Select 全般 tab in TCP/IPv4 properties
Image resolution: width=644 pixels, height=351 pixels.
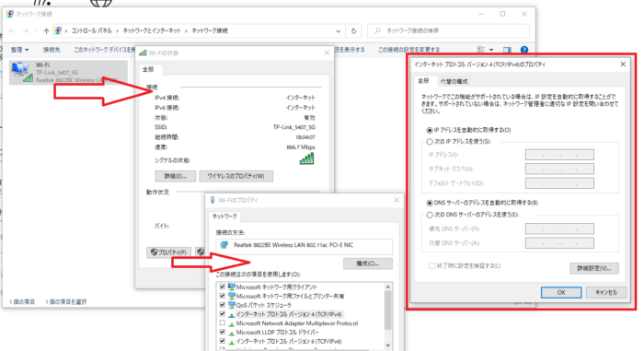[x=423, y=81]
